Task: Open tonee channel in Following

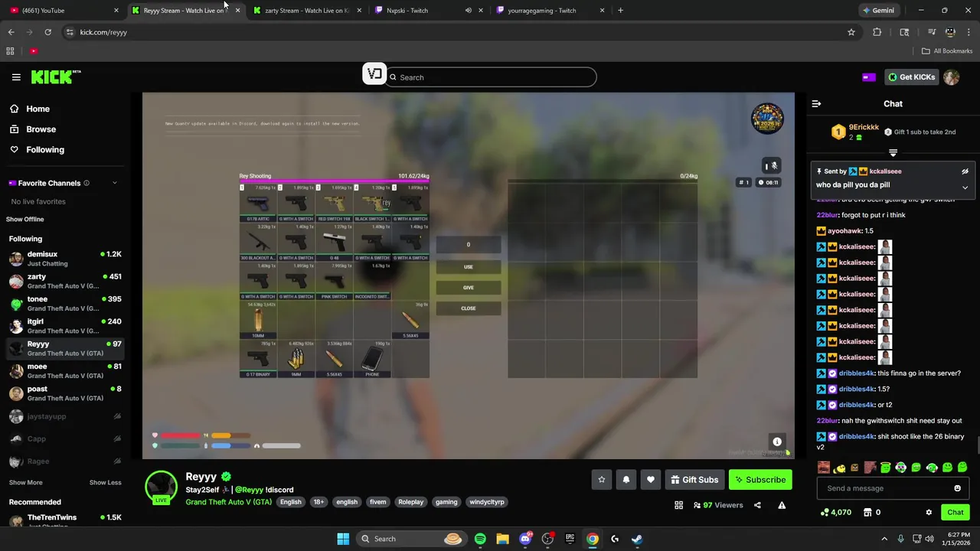Action: 65,304
